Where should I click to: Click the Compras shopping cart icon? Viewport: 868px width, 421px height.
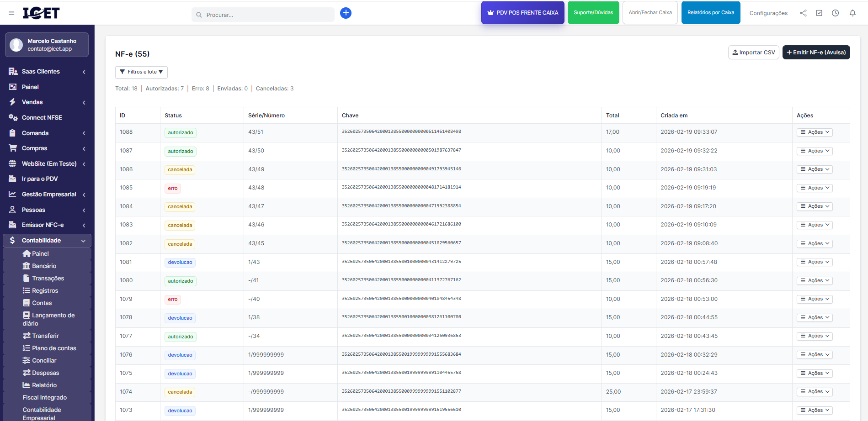[x=13, y=148]
